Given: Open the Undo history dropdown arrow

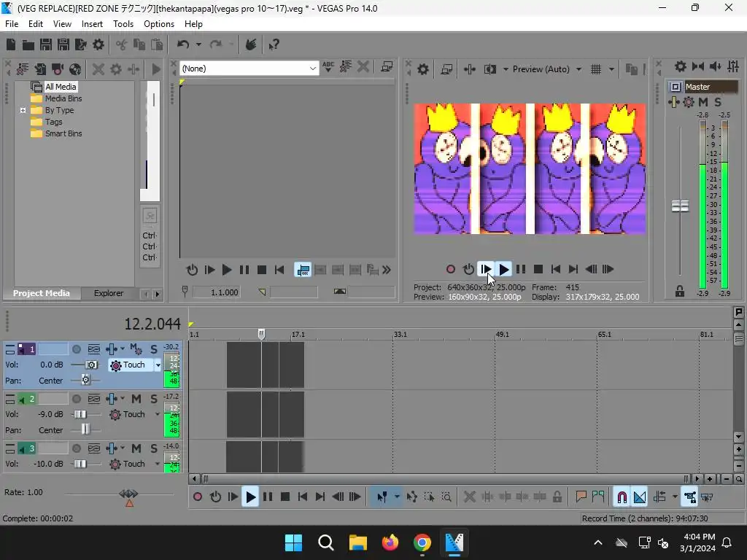Looking at the screenshot, I should click(x=198, y=44).
